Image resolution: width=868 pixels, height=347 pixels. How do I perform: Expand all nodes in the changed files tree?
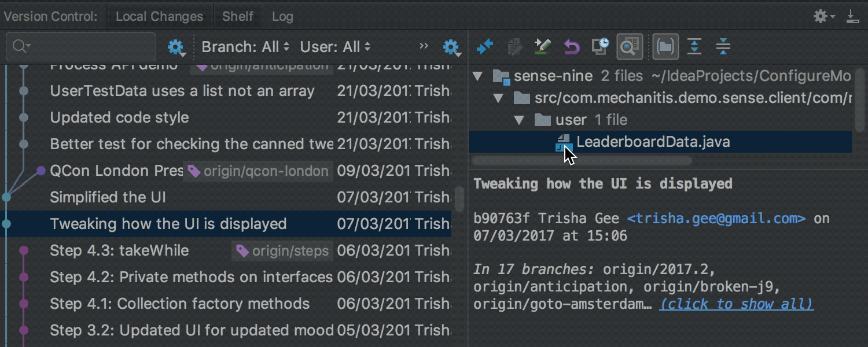(694, 46)
